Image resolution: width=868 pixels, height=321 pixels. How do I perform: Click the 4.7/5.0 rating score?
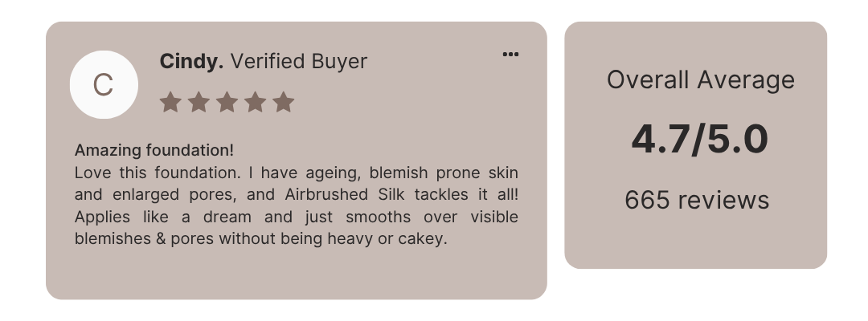pos(700,140)
